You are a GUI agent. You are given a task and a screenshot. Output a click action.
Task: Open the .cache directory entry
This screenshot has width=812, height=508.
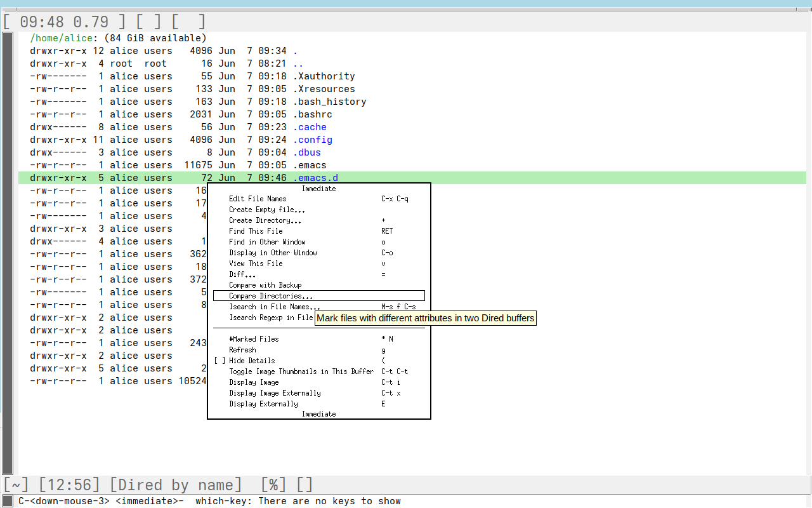[x=310, y=127]
